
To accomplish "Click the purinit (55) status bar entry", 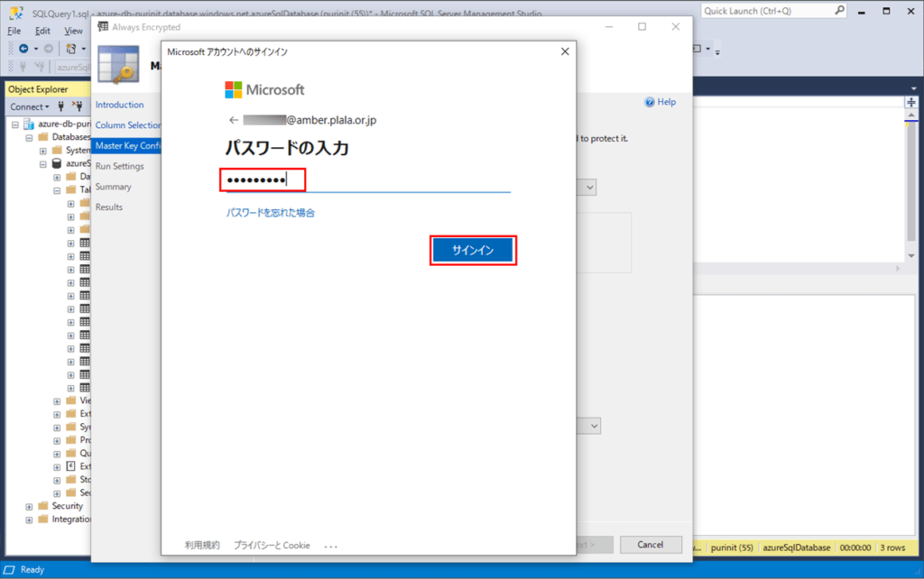I will (732, 547).
